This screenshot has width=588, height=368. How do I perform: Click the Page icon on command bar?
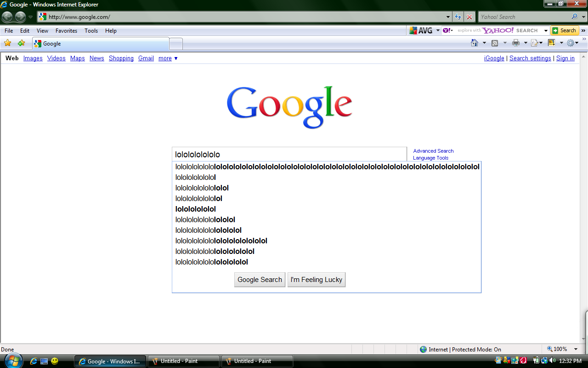tap(535, 42)
